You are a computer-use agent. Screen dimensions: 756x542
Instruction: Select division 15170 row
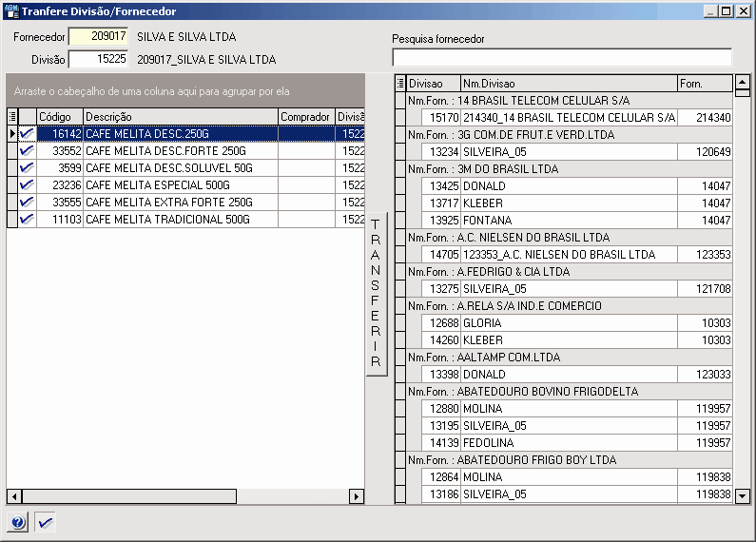click(x=577, y=118)
